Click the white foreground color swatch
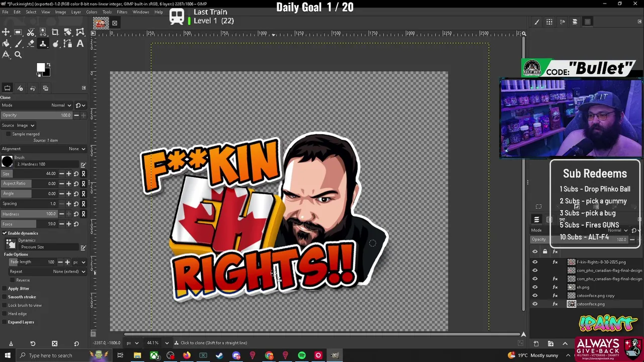644x362 pixels. coord(41,67)
